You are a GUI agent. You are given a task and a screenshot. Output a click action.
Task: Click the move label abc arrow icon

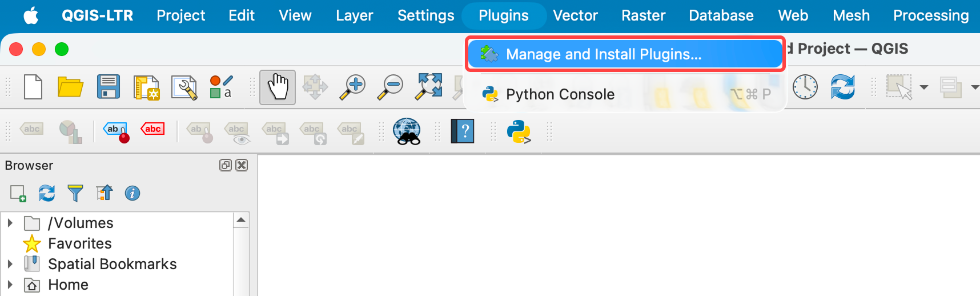pyautogui.click(x=275, y=133)
